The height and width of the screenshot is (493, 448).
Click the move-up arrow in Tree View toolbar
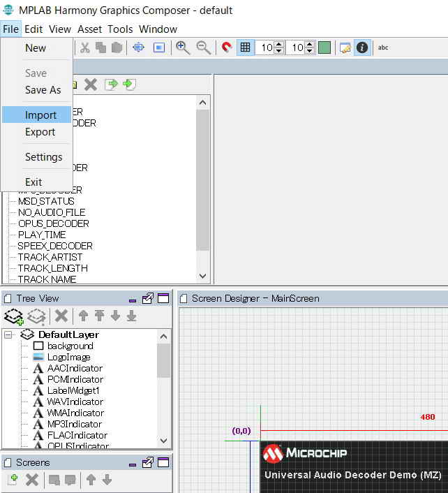83,316
